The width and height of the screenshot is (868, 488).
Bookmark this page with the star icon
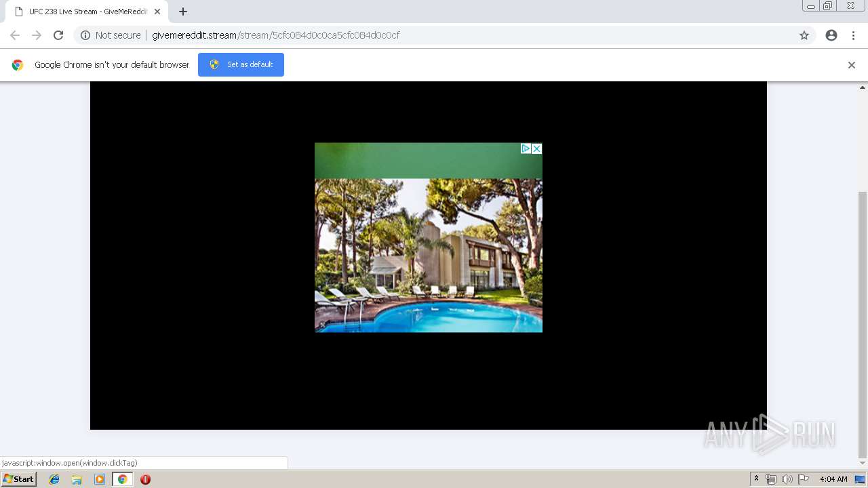coord(804,35)
